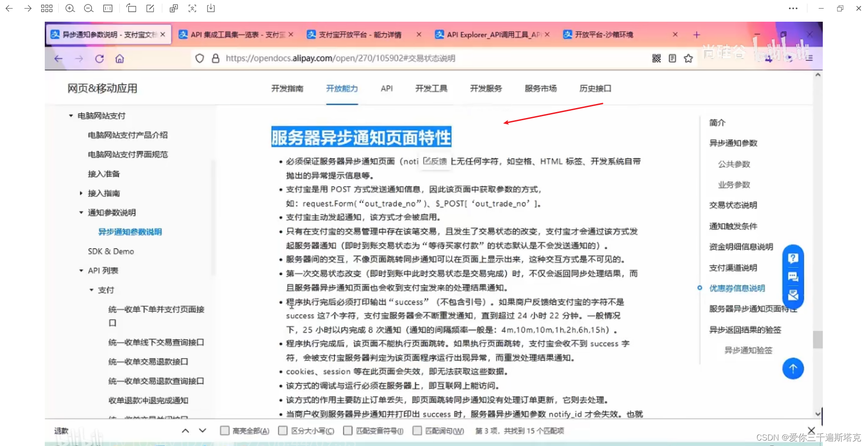Open the QR code icon in the address bar
The height and width of the screenshot is (446, 868).
point(656,58)
